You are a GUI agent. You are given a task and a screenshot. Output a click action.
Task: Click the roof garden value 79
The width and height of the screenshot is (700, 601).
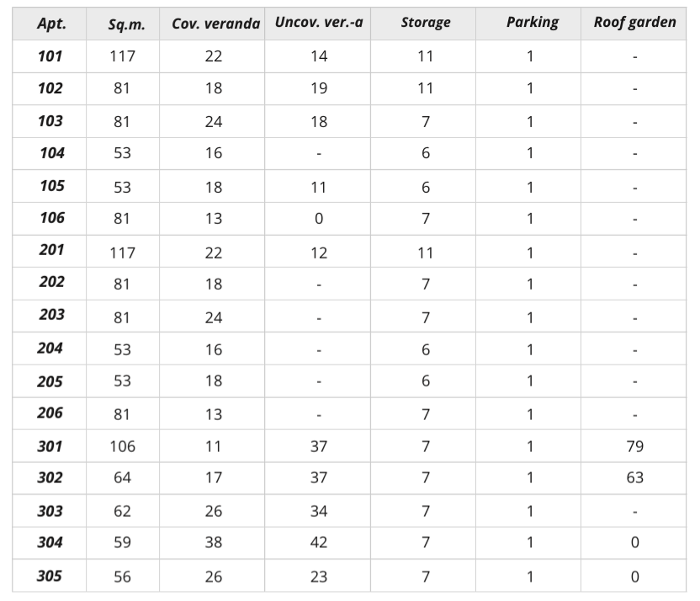634,446
